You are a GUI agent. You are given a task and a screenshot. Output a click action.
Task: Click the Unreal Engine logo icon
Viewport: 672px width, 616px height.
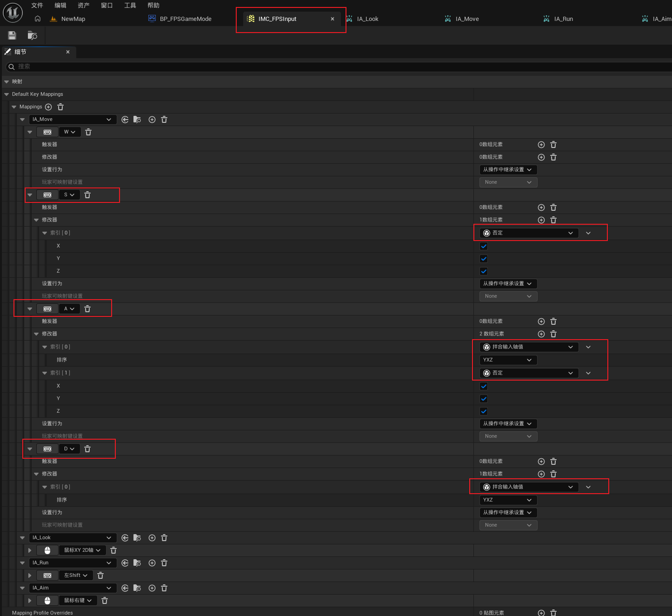(13, 13)
